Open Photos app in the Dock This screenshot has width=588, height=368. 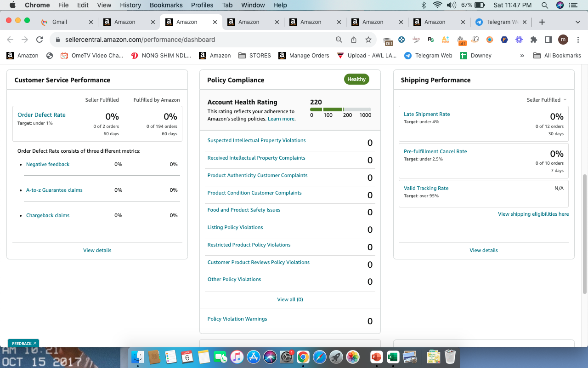353,356
